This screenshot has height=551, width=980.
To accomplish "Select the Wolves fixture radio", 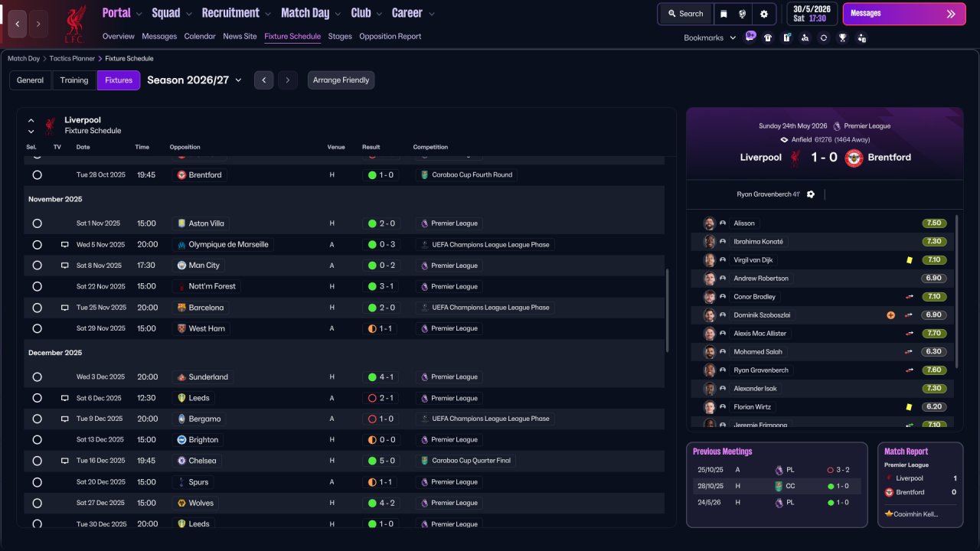I will tap(37, 503).
